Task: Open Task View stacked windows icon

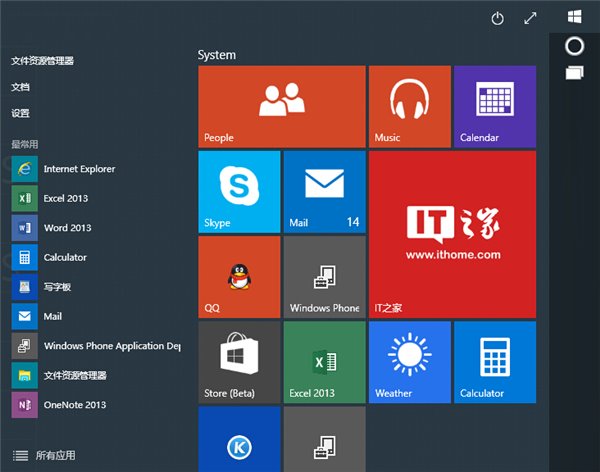Action: (574, 73)
